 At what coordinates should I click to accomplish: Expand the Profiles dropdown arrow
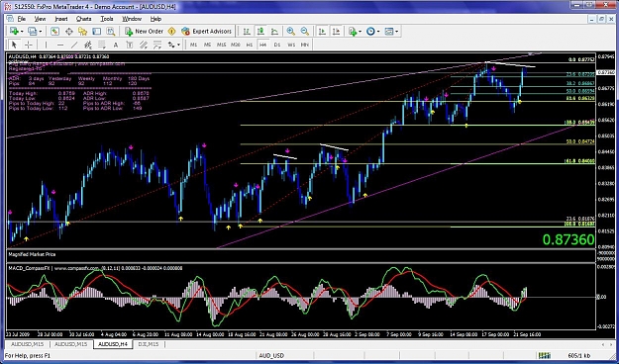(40, 31)
